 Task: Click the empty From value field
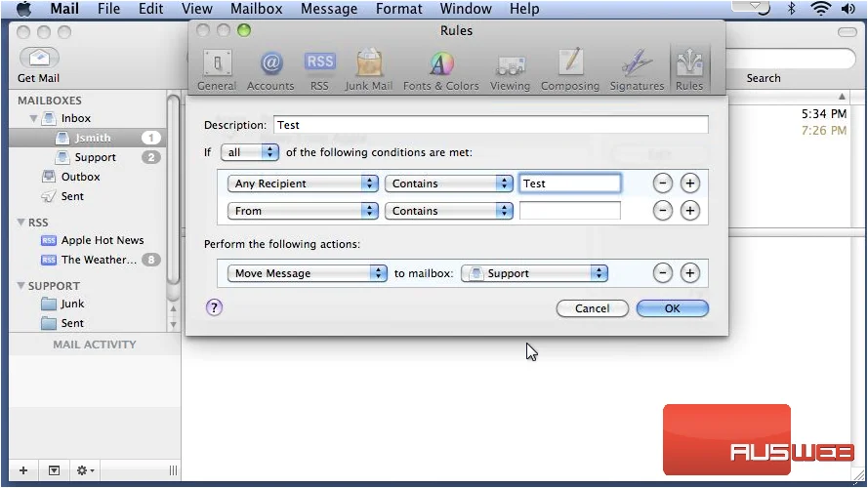click(569, 210)
